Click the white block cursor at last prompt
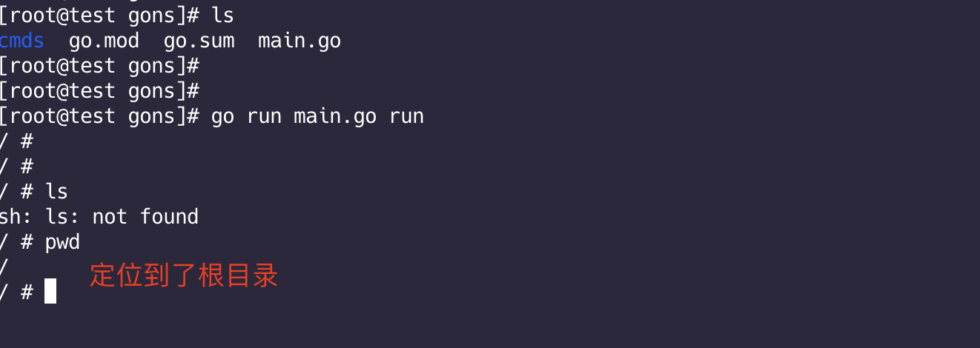Image resolution: width=980 pixels, height=348 pixels. [50, 291]
